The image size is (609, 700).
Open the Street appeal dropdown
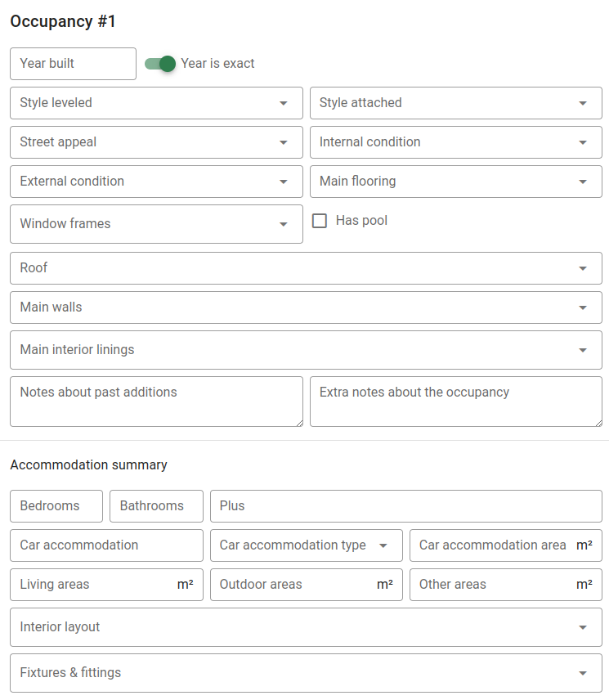tap(156, 142)
